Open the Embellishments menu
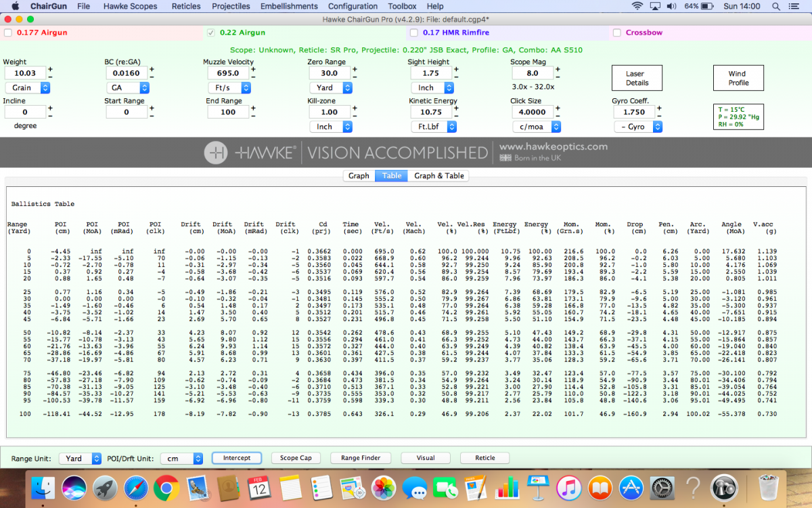The width and height of the screenshot is (812, 508). click(x=289, y=6)
